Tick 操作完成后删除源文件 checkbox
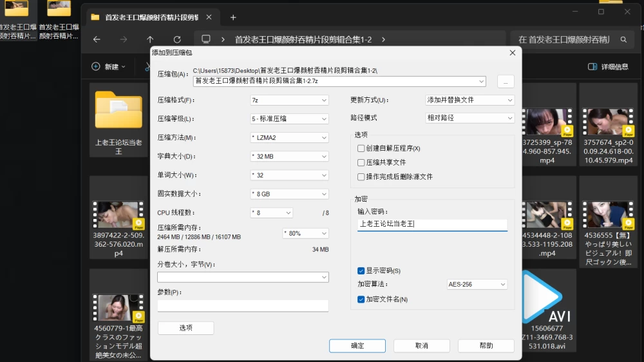 click(x=361, y=176)
